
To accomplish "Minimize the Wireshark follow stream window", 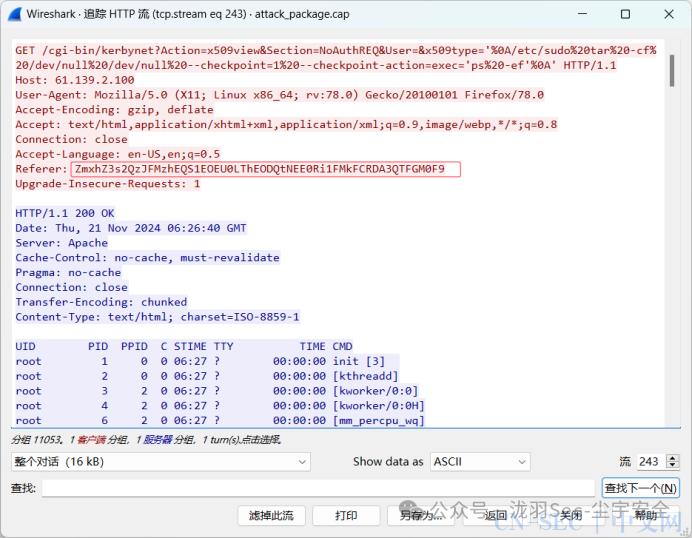I will point(583,14).
